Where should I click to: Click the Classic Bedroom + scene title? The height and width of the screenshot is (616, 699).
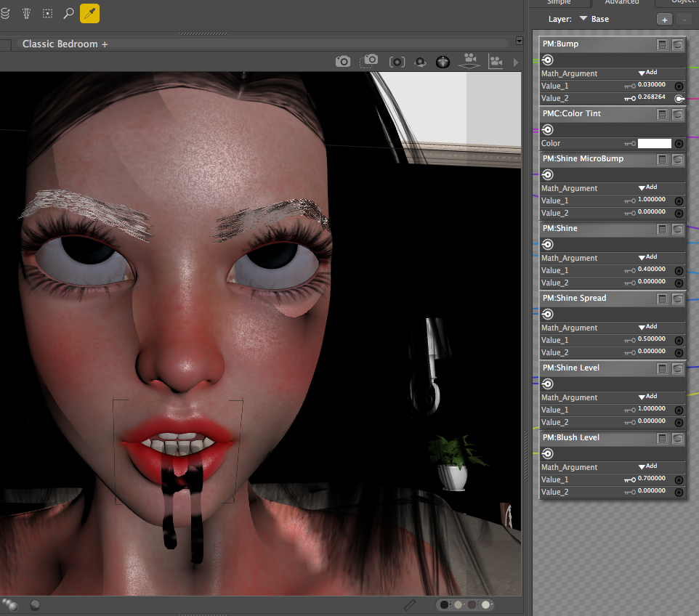(65, 44)
